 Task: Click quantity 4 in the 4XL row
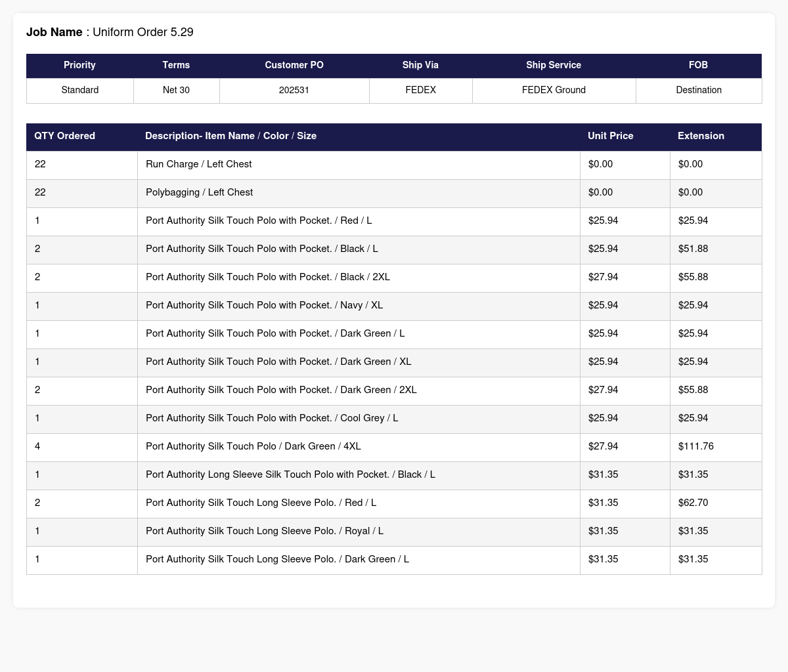[x=37, y=446]
